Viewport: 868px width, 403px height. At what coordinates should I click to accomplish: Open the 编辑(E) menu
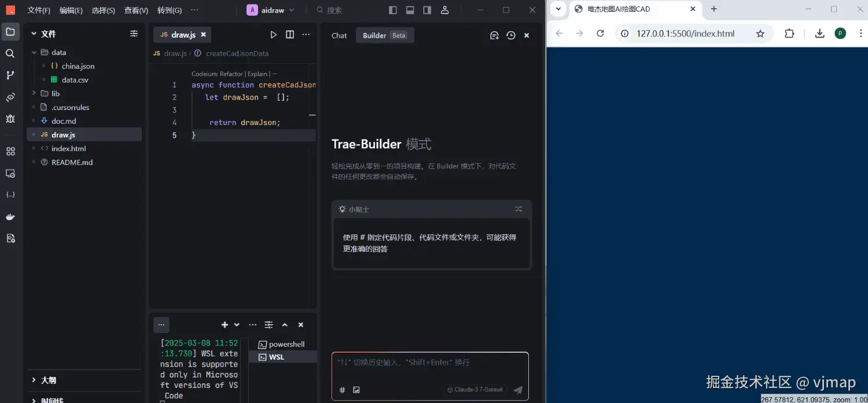pyautogui.click(x=71, y=10)
